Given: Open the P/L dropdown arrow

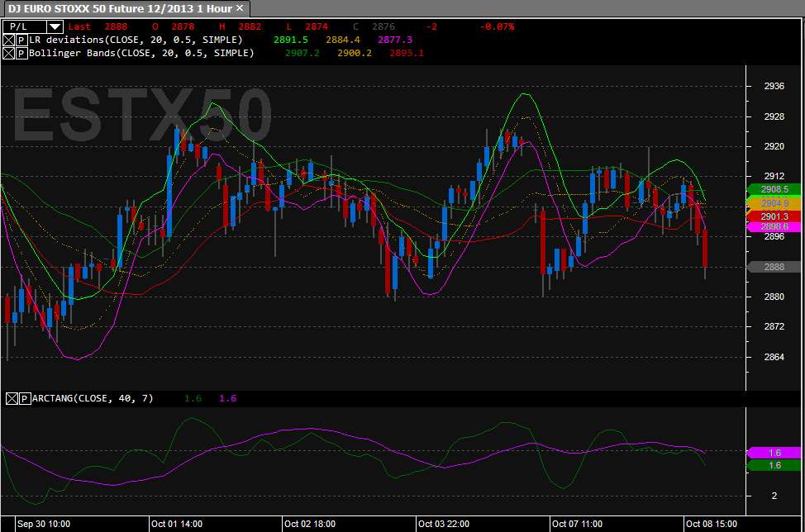Looking at the screenshot, I should (55, 26).
